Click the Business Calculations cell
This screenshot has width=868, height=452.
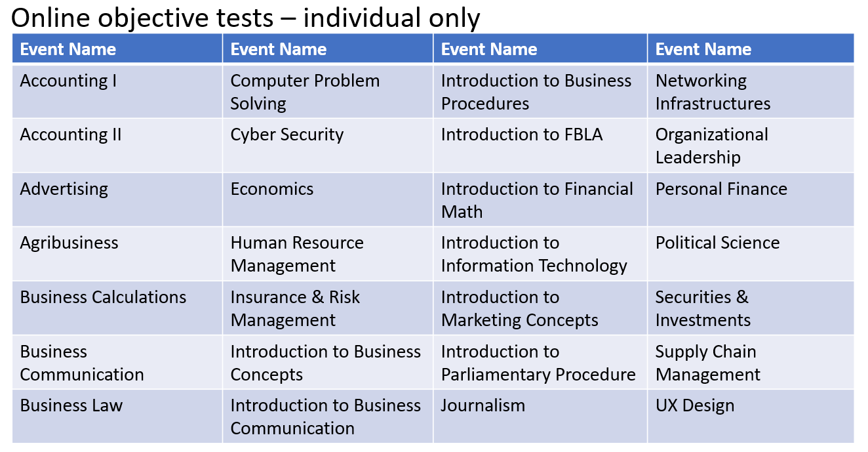(x=117, y=308)
